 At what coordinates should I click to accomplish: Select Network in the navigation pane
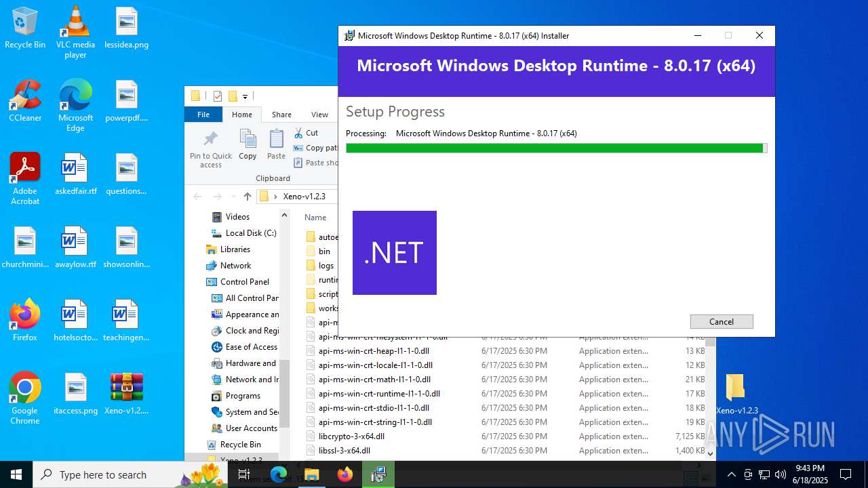[x=235, y=266]
